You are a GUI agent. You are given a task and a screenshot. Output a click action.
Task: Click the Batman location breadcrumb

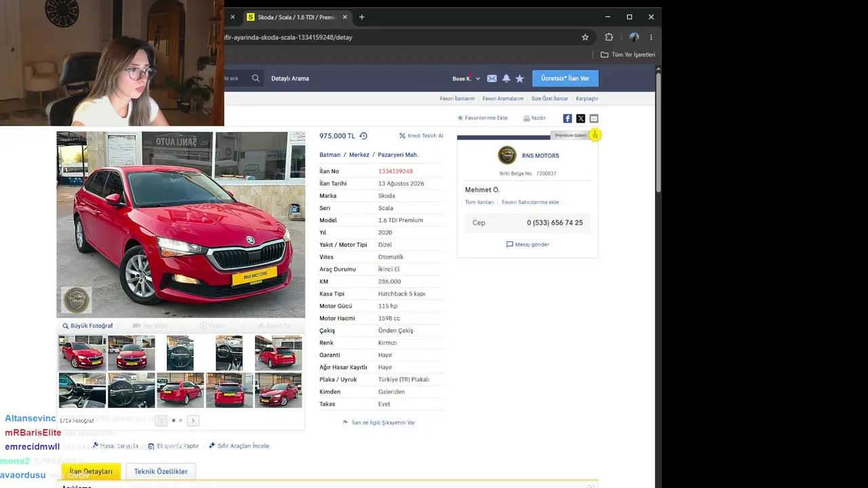click(330, 155)
